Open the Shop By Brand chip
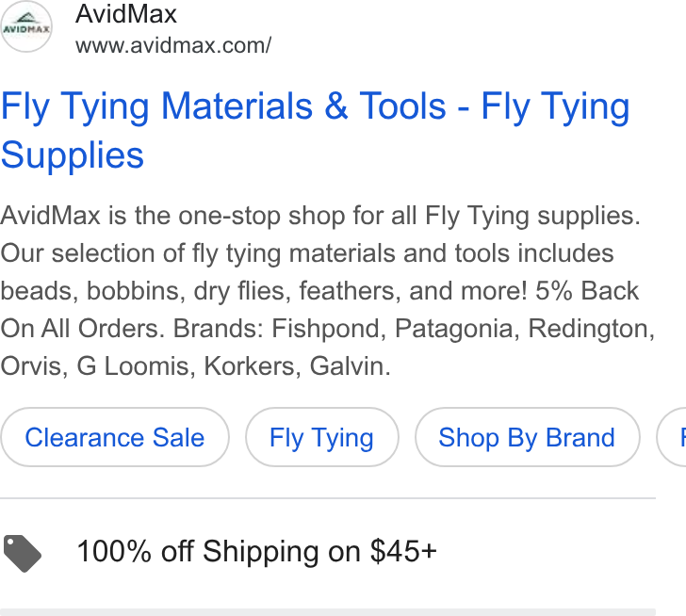The width and height of the screenshot is (686, 616). [x=527, y=437]
